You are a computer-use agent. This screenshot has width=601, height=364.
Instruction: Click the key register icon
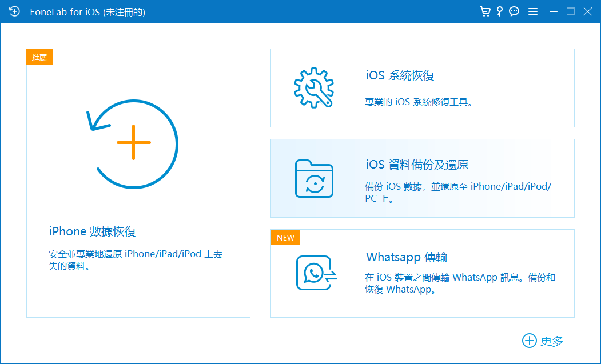pos(499,11)
